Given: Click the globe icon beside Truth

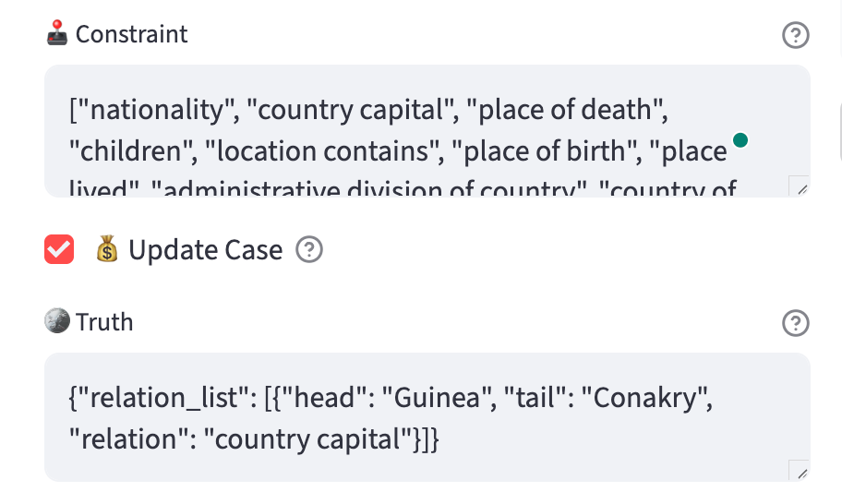Looking at the screenshot, I should [x=57, y=320].
